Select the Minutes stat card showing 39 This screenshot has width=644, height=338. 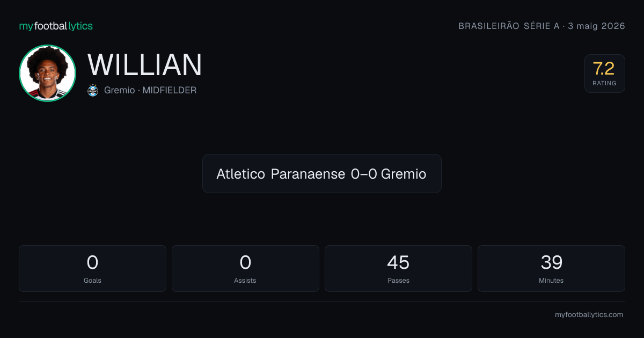(551, 268)
